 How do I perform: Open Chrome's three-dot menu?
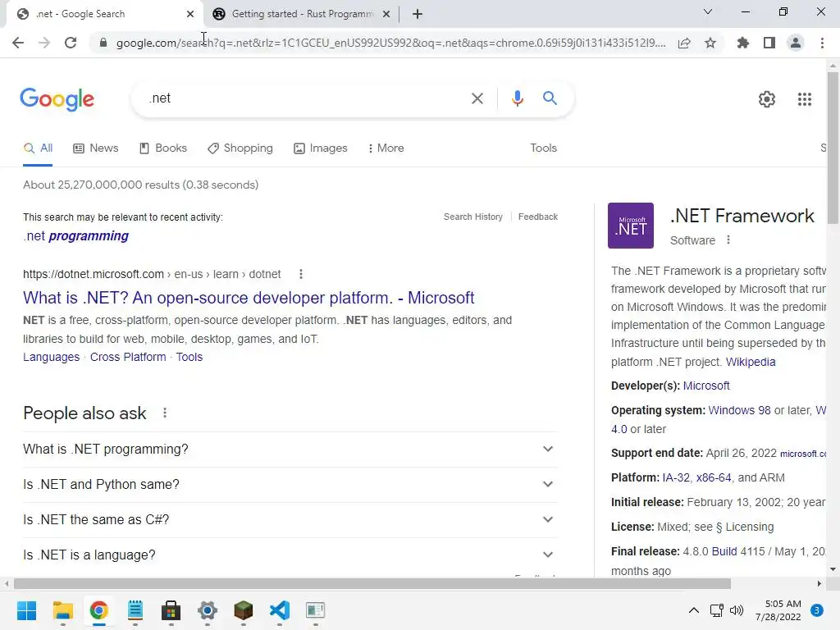tap(822, 43)
